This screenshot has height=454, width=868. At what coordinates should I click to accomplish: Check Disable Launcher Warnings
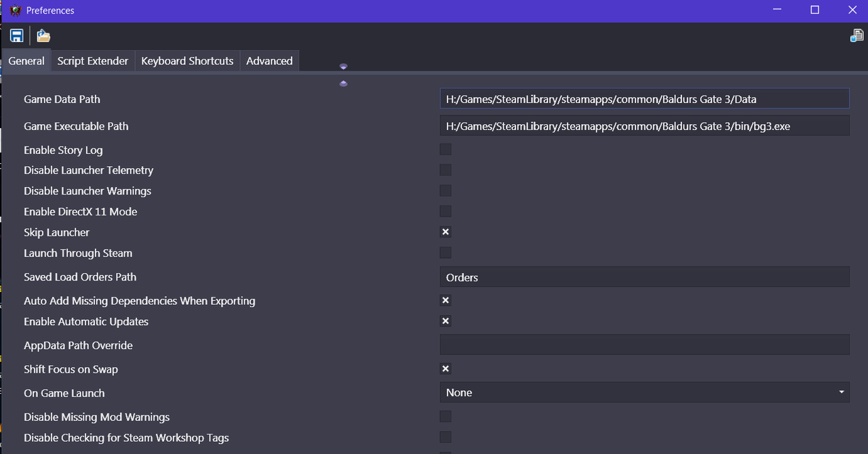(446, 191)
